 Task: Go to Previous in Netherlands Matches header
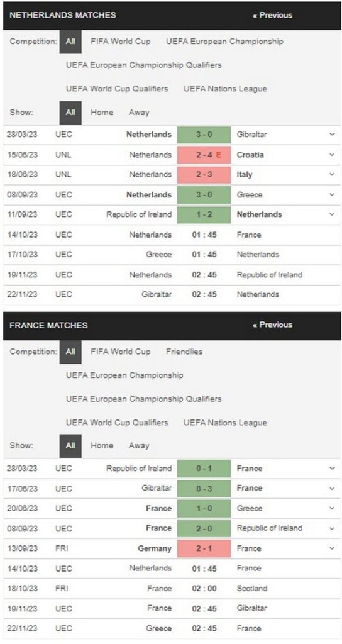coord(273,15)
